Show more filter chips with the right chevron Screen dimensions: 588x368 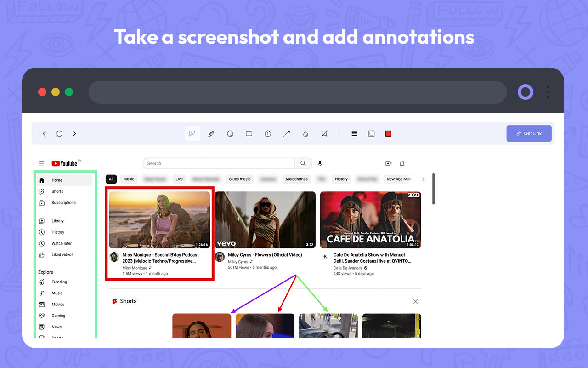point(423,179)
